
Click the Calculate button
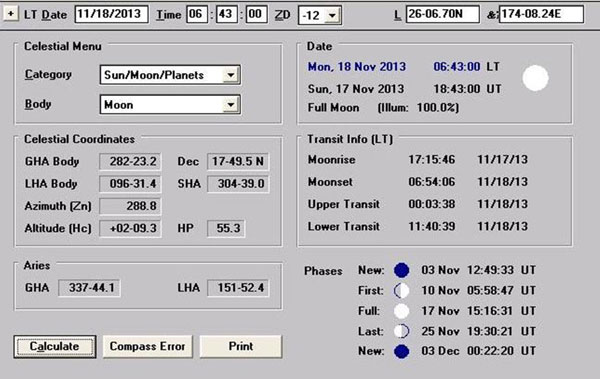point(55,347)
